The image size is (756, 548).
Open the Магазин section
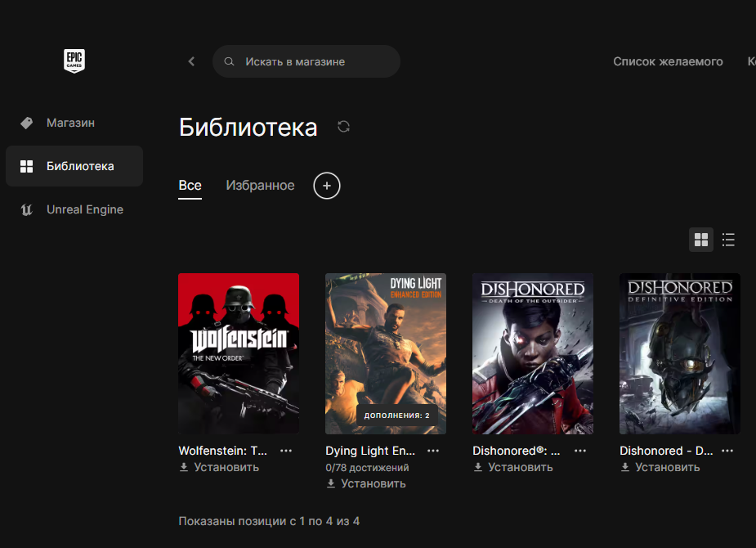74,123
